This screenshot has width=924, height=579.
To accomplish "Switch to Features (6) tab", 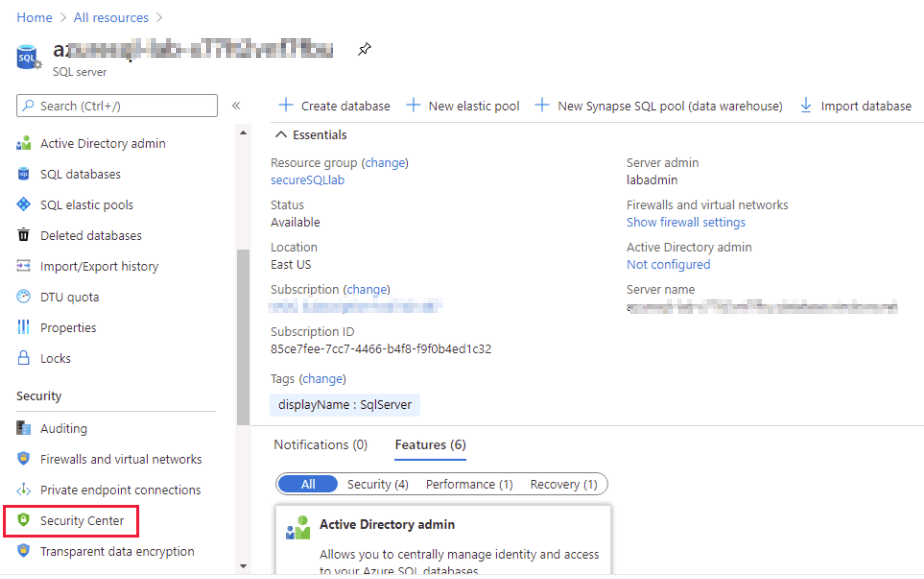I will tap(430, 445).
